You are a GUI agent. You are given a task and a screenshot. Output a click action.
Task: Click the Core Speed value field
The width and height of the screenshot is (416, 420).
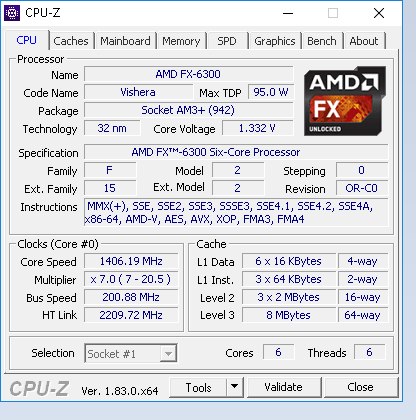(131, 261)
